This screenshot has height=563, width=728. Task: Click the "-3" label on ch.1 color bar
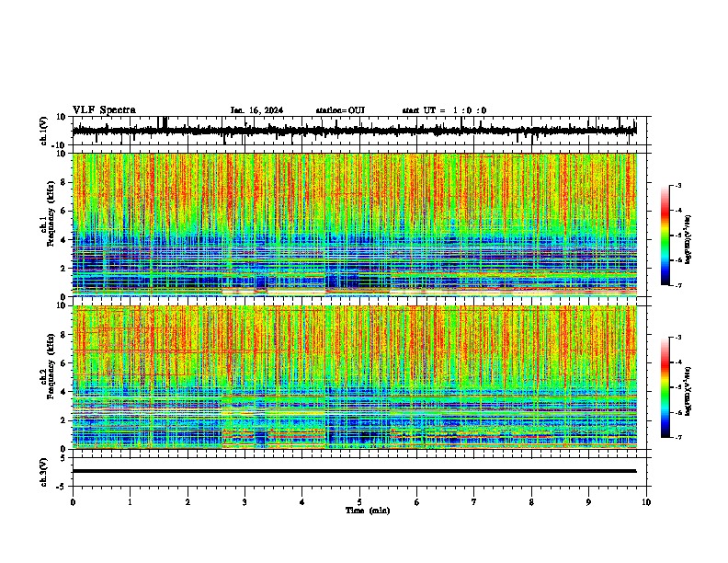tap(678, 186)
